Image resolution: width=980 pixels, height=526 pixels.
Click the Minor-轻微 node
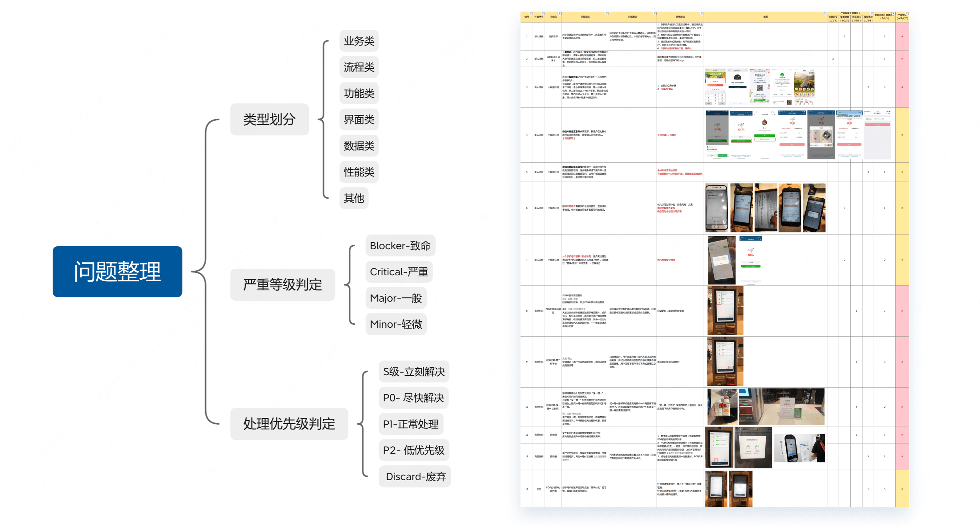pos(396,324)
